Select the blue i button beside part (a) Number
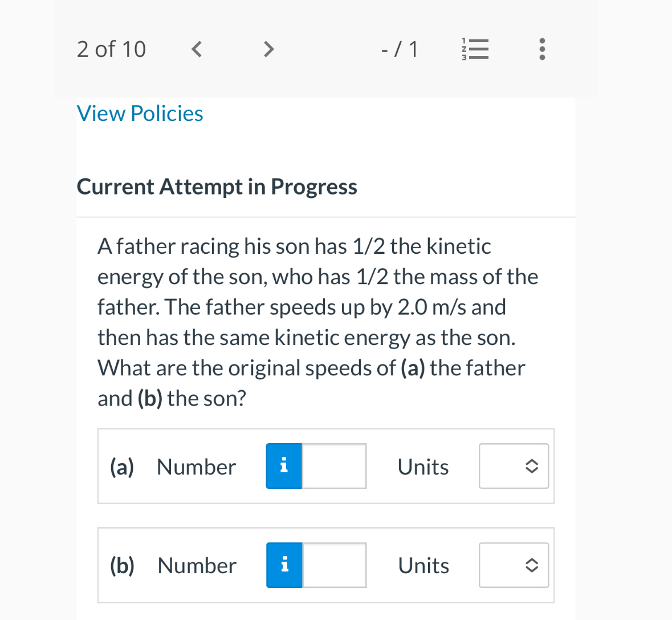 (283, 466)
